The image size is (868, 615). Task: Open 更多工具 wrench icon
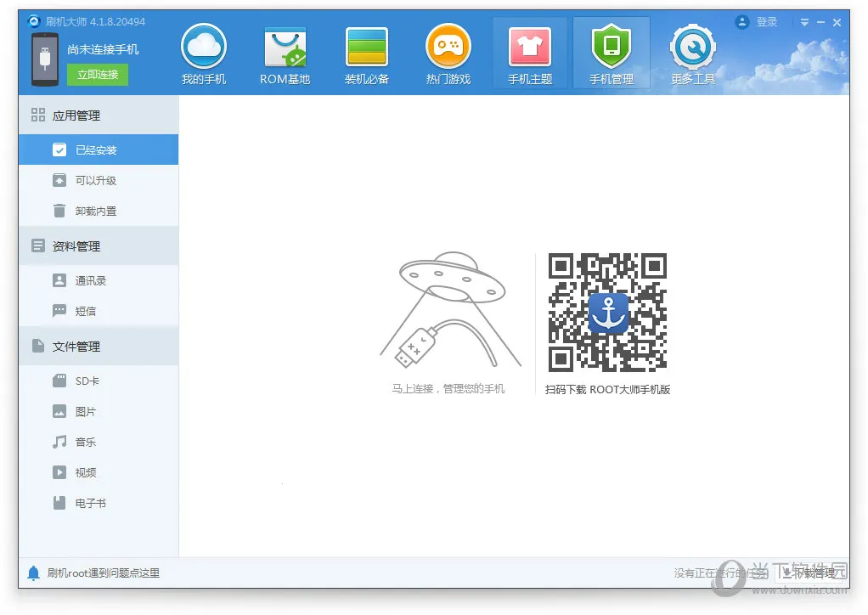(693, 47)
